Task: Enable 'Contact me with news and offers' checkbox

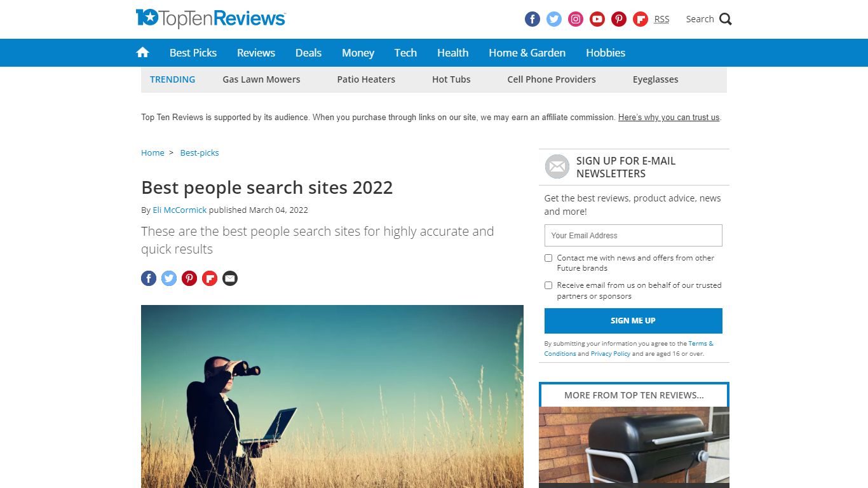Action: (x=548, y=258)
